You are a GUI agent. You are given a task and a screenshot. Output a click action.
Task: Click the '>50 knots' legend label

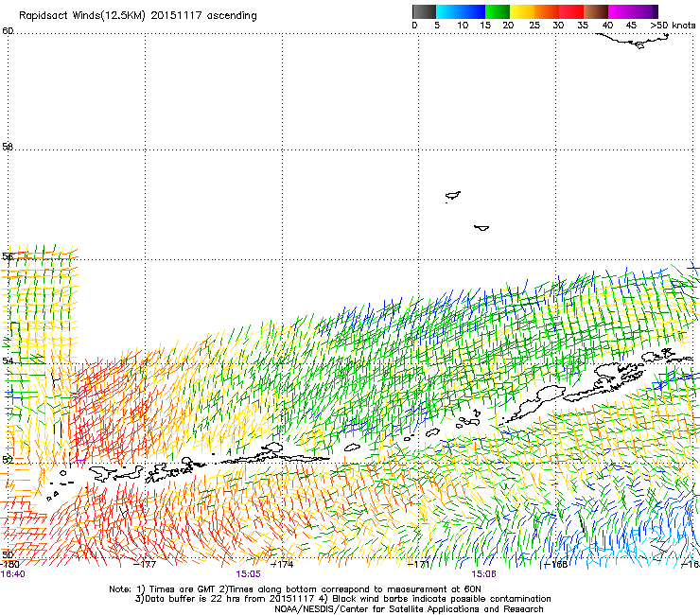click(x=673, y=26)
